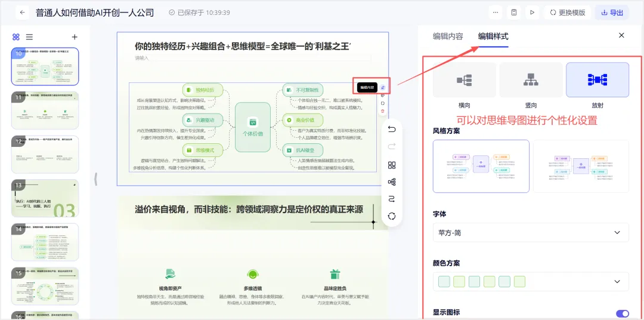Screen dimensions: 644x320
Task: Click the first color swatch in 颜色方案
Action: click(444, 282)
